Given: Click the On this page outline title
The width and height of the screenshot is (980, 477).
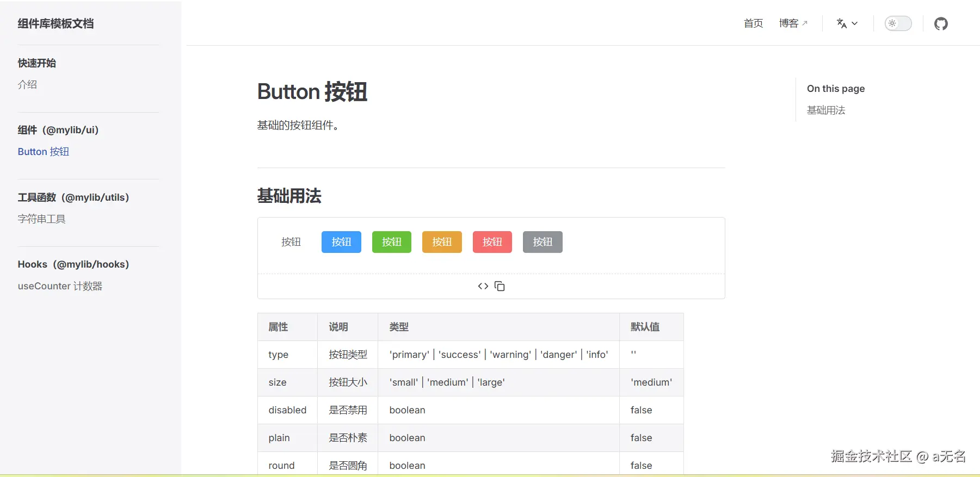Looking at the screenshot, I should coord(836,89).
